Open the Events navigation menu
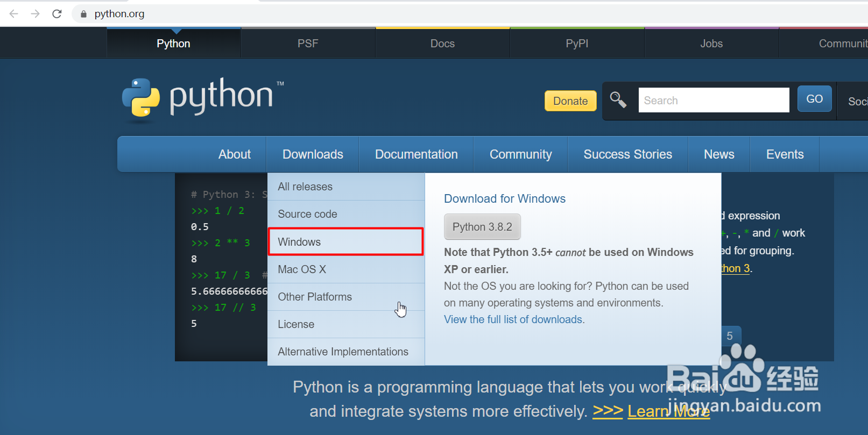 (x=785, y=154)
